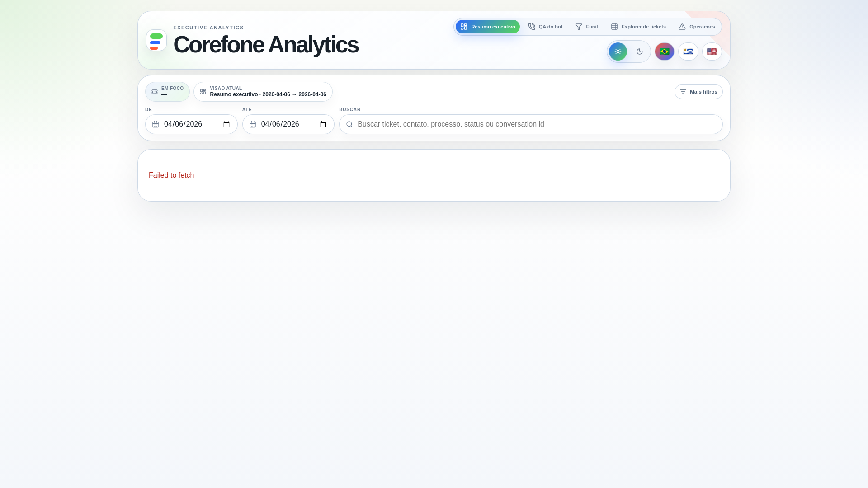Click the 'Corefone Analytics' title
This screenshot has width=868, height=488.
point(266,45)
